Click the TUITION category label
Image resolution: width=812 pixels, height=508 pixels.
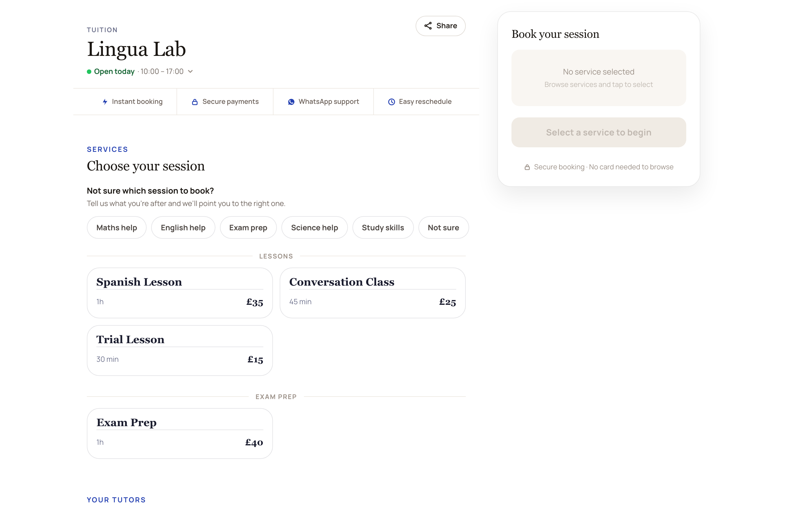point(102,30)
